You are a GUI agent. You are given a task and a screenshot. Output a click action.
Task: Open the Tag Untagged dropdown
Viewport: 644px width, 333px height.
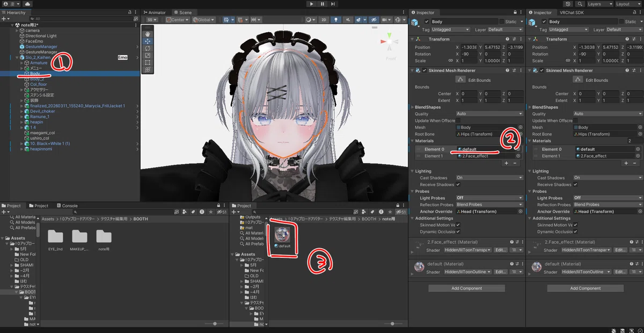pyautogui.click(x=451, y=30)
